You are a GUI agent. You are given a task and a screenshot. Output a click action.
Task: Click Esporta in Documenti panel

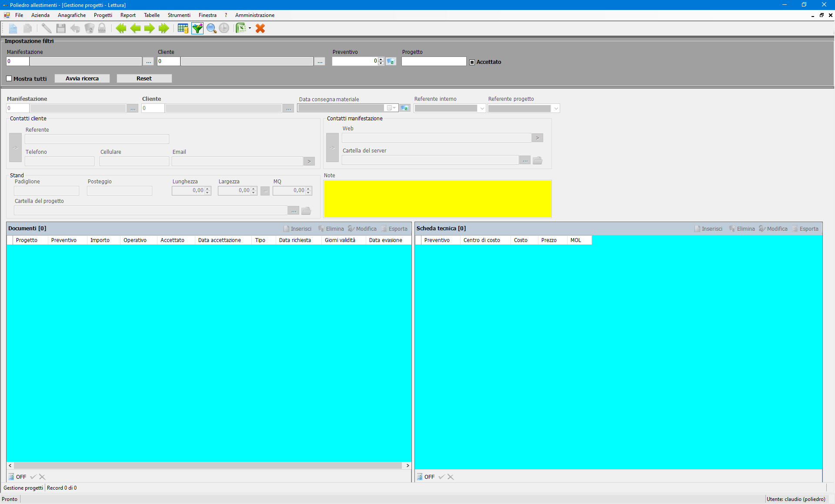tap(394, 229)
